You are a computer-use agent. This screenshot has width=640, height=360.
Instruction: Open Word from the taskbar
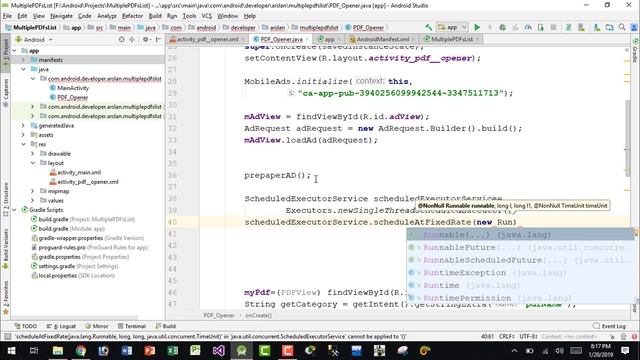tap(127, 351)
